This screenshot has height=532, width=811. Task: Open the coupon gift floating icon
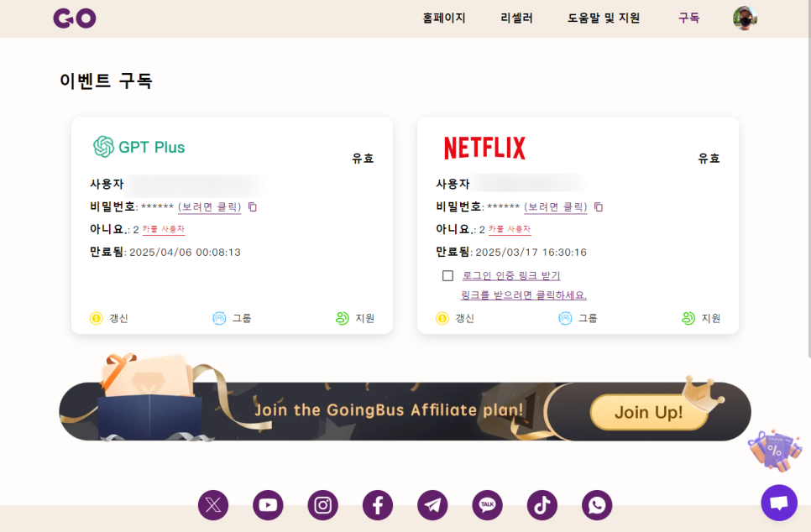pos(775,450)
